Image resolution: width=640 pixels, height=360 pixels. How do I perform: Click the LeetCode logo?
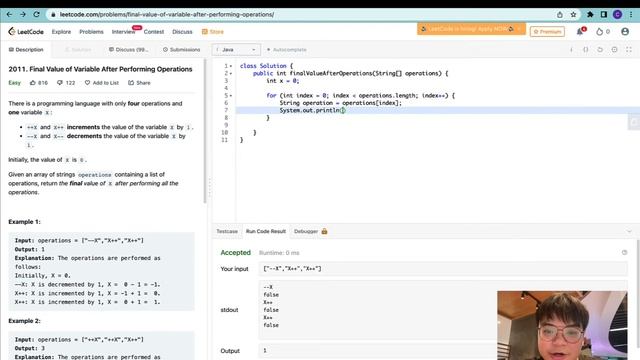tap(26, 31)
